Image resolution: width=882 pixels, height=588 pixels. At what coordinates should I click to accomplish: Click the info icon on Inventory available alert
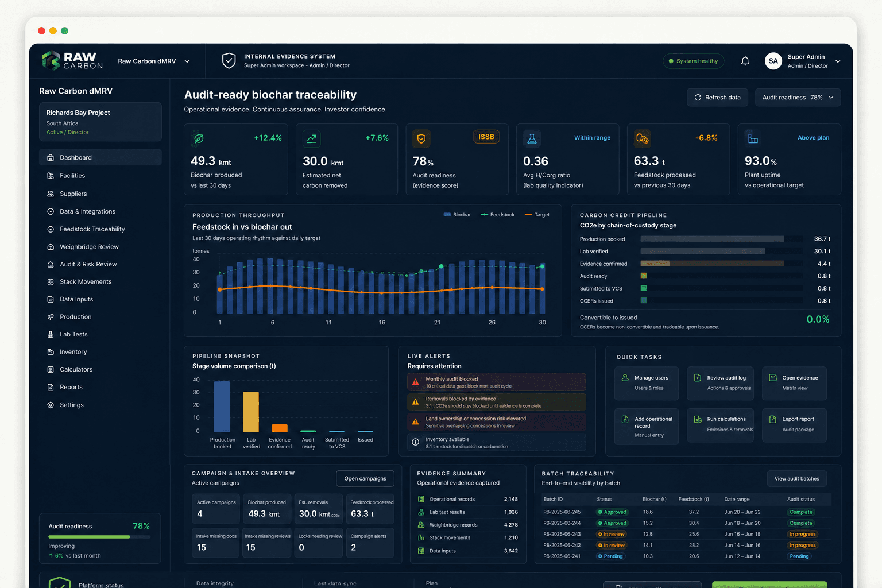416,442
